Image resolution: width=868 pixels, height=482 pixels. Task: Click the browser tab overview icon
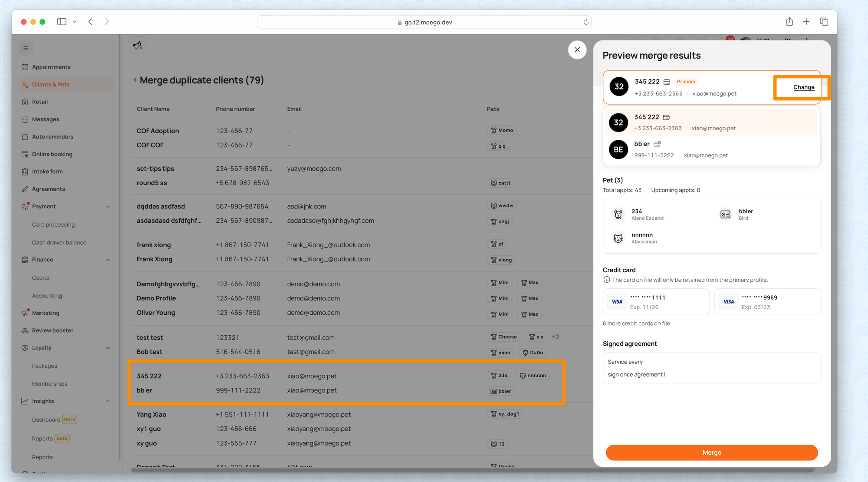(824, 22)
